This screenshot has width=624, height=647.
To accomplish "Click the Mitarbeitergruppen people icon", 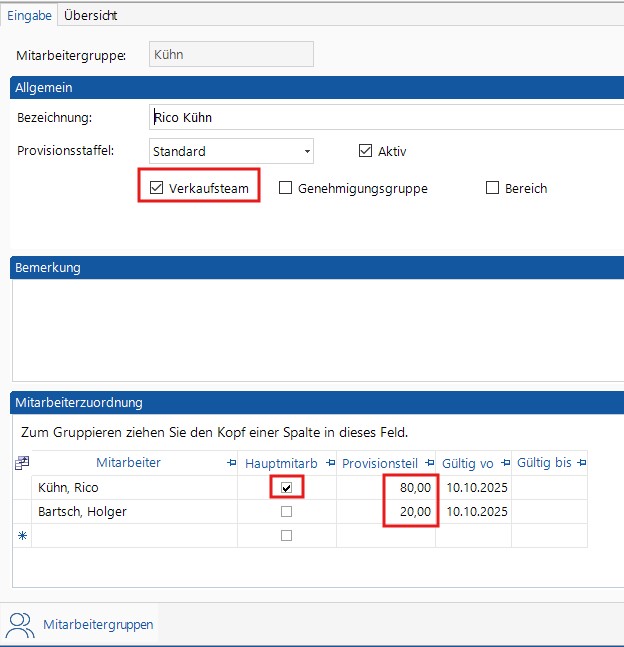I will pyautogui.click(x=21, y=624).
